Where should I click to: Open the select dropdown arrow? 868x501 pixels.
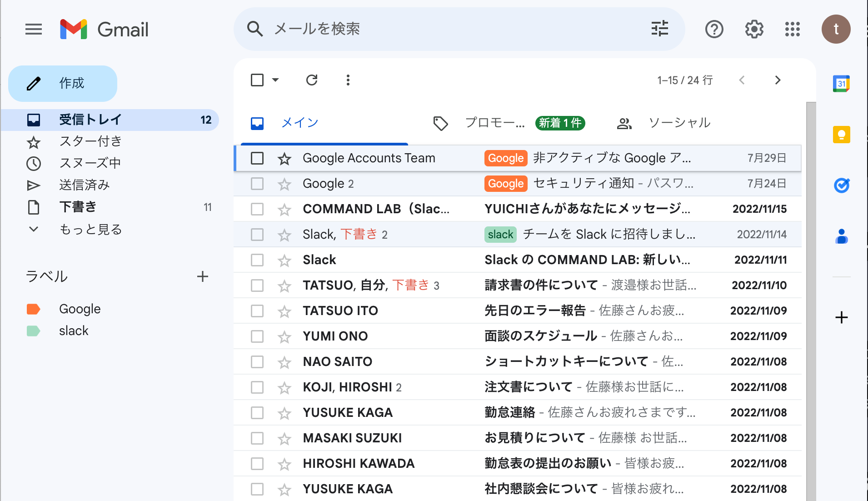(x=275, y=80)
